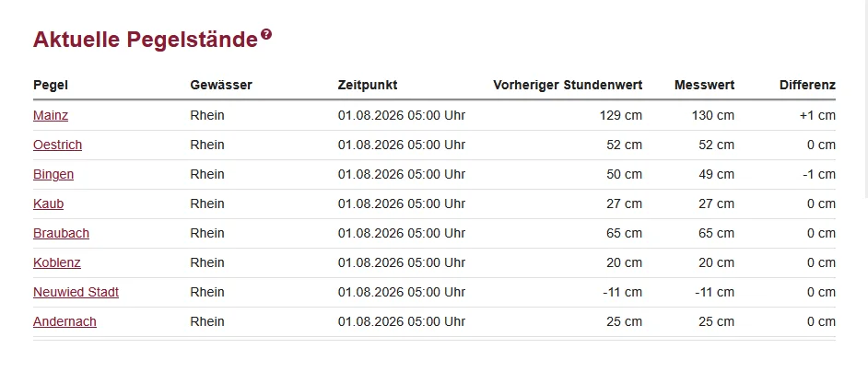Click Mainz's 130 cm Messwert cell
Image resolution: width=868 pixels, height=372 pixels.
(713, 116)
